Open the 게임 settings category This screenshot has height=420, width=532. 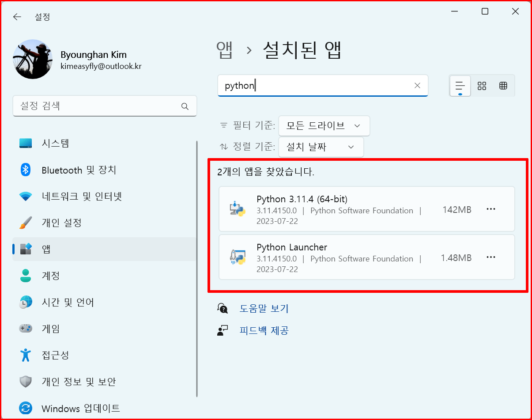[104, 329]
